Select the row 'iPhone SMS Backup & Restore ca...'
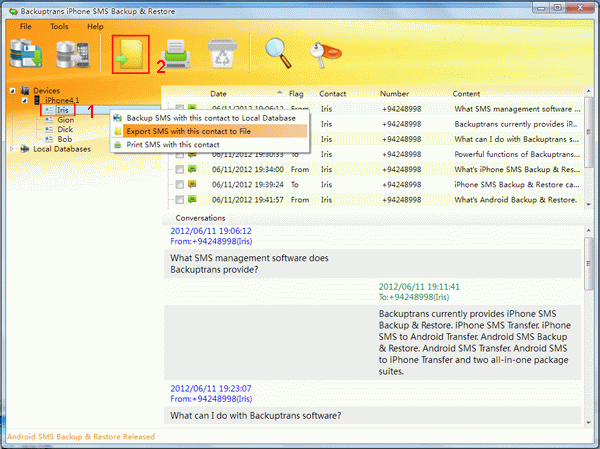600x449 pixels. (x=376, y=184)
